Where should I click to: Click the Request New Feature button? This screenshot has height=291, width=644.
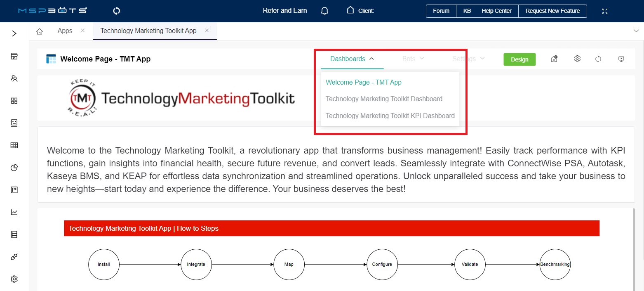click(x=552, y=11)
